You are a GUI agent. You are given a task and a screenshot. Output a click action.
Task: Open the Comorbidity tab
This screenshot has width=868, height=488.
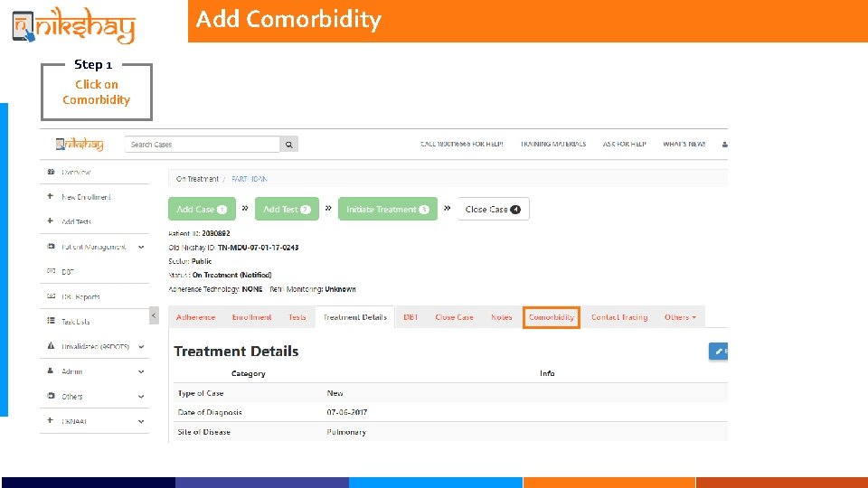tap(552, 317)
